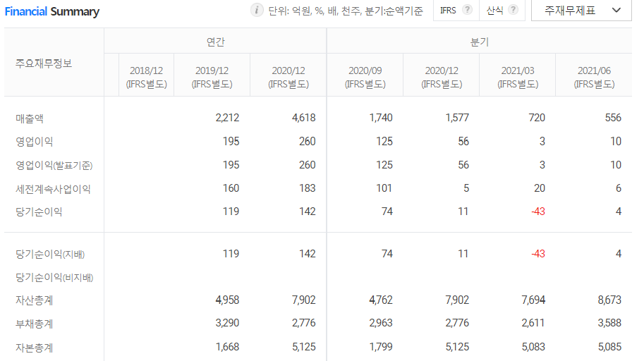The width and height of the screenshot is (644, 361).
Task: Click the 자본총계 row label
Action: pyautogui.click(x=34, y=348)
